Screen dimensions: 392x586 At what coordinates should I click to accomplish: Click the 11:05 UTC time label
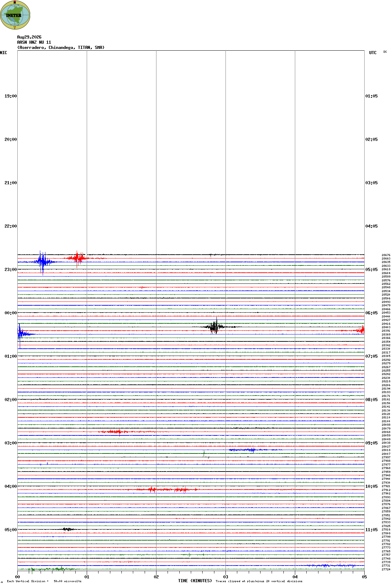click(x=372, y=530)
